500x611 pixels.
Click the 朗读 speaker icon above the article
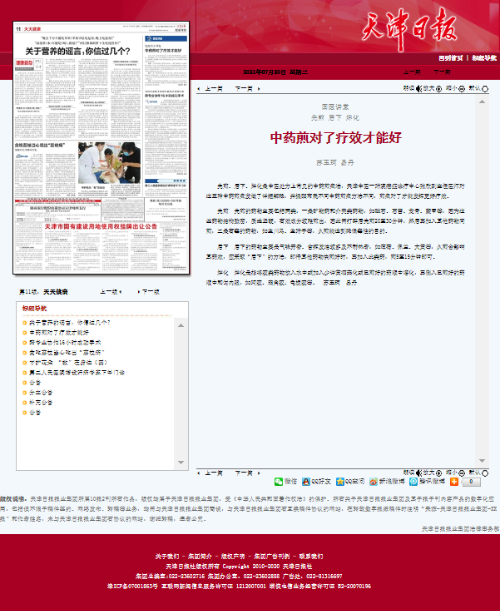pos(419,89)
